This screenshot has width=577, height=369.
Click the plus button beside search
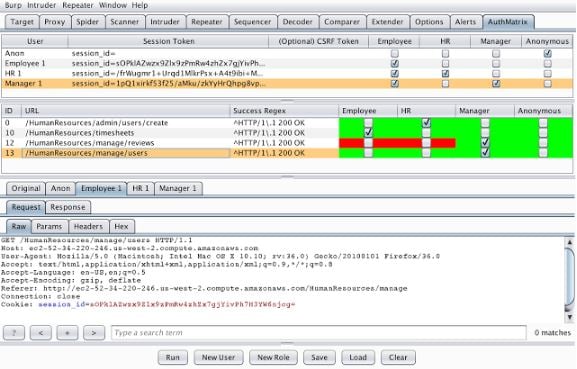tap(67, 333)
